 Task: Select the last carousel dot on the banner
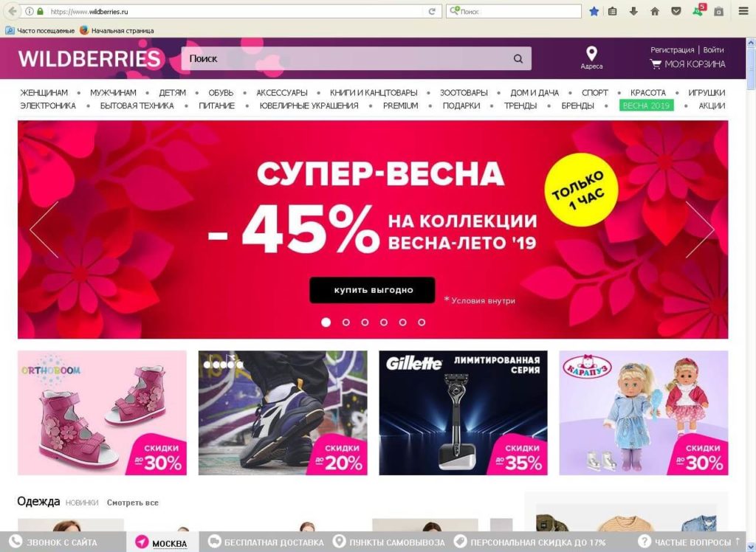tap(422, 322)
